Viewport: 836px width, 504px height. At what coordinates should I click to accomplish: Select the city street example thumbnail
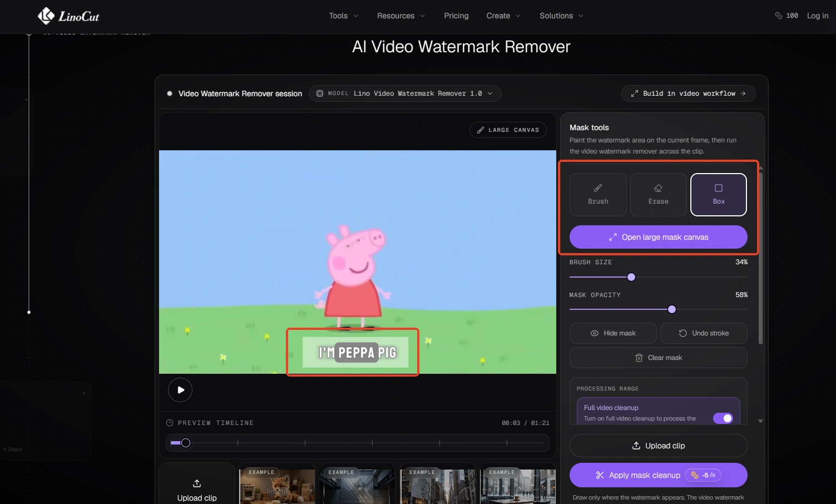[438, 483]
